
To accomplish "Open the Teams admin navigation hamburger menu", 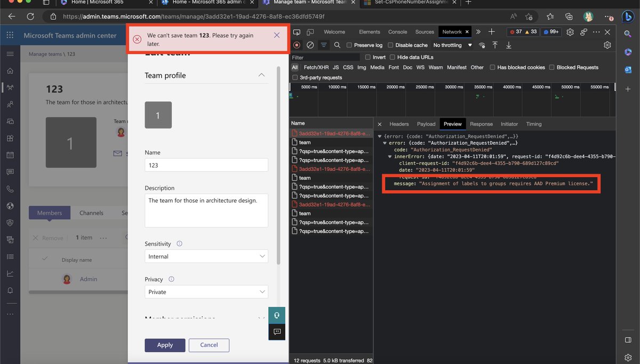I will [10, 54].
